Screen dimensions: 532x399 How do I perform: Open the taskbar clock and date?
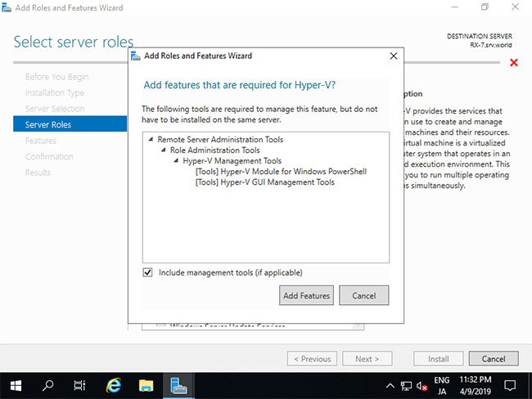click(x=476, y=386)
